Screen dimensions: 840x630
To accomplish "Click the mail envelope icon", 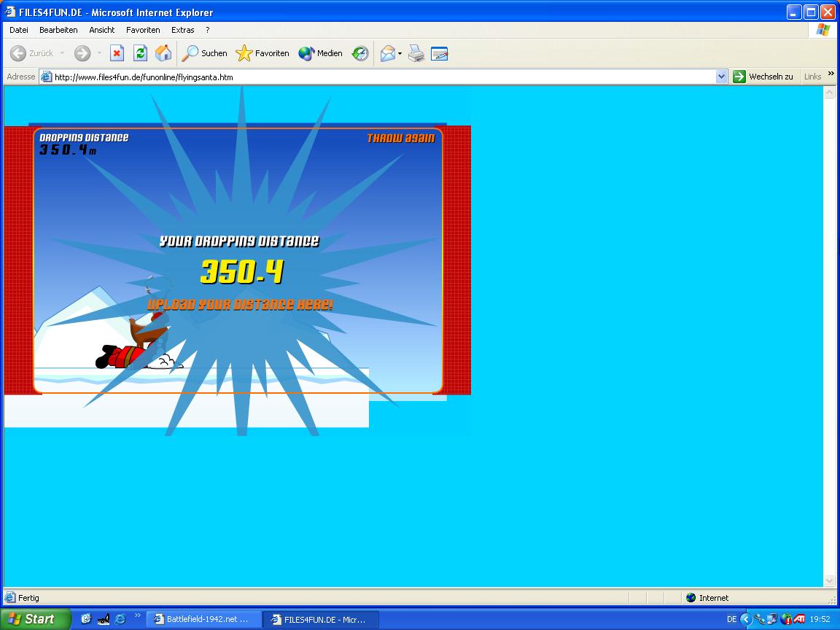I will click(x=388, y=53).
